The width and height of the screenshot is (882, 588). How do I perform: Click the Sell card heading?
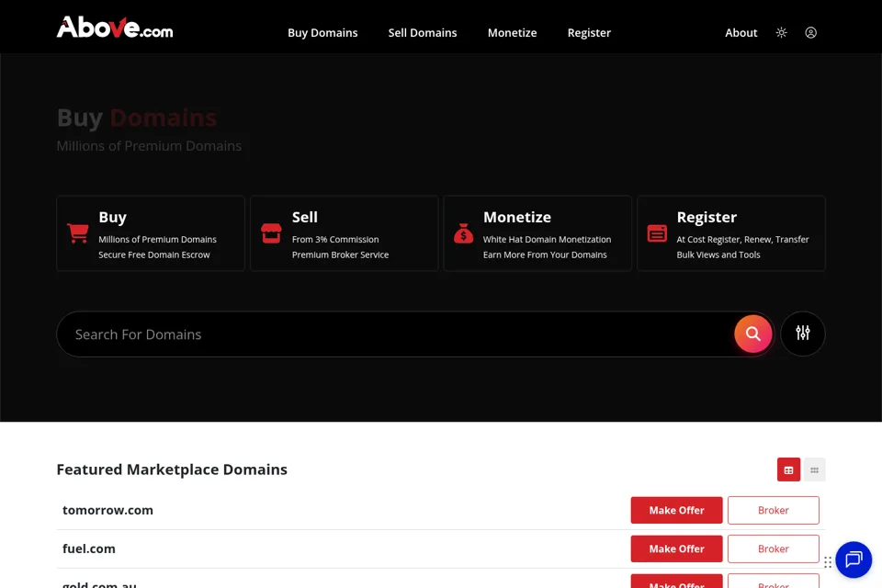(x=305, y=217)
